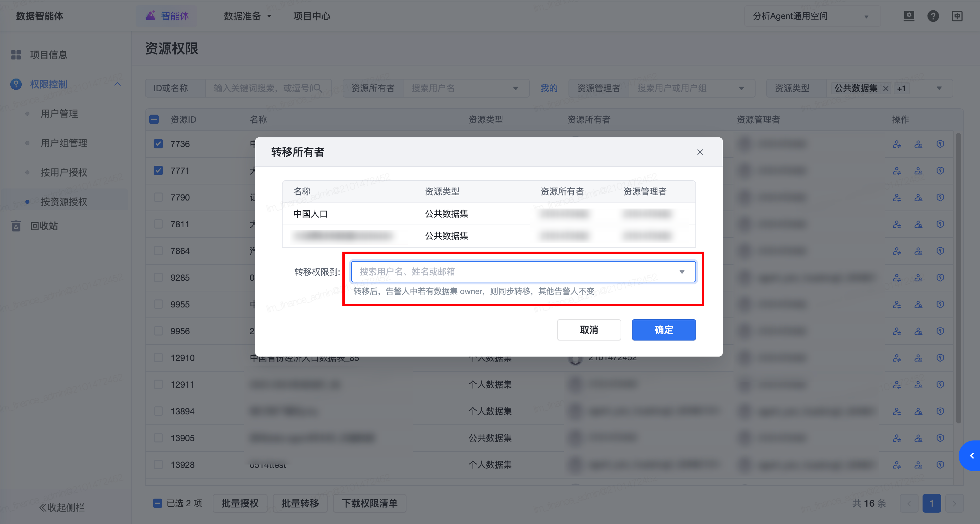Click permission shield icon for row 9956

(x=940, y=332)
